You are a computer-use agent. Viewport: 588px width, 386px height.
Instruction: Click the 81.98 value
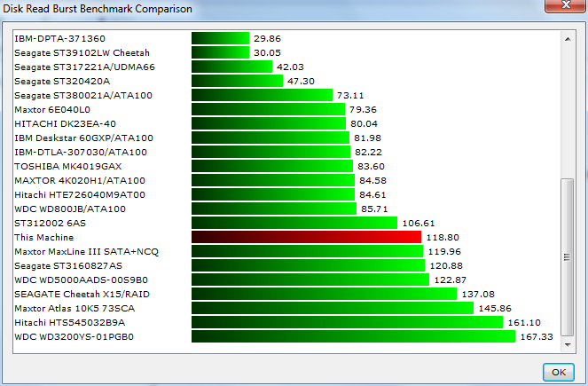(x=367, y=138)
